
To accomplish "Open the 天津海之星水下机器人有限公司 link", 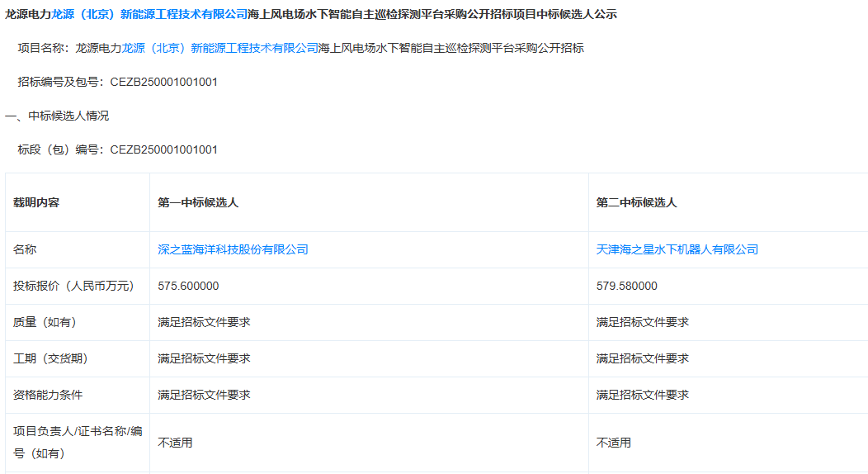I will tap(677, 249).
